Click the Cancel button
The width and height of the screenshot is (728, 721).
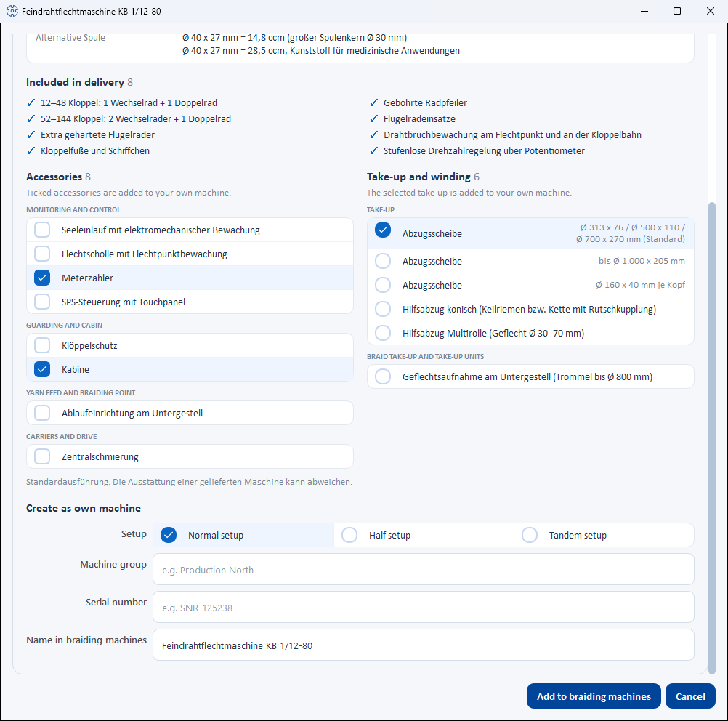click(690, 696)
